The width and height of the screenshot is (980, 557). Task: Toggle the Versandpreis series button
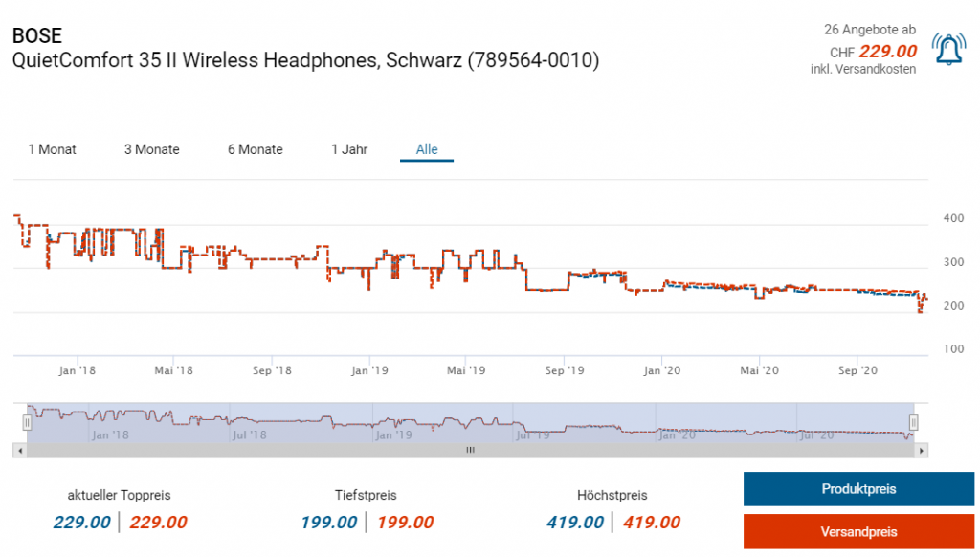tap(858, 531)
